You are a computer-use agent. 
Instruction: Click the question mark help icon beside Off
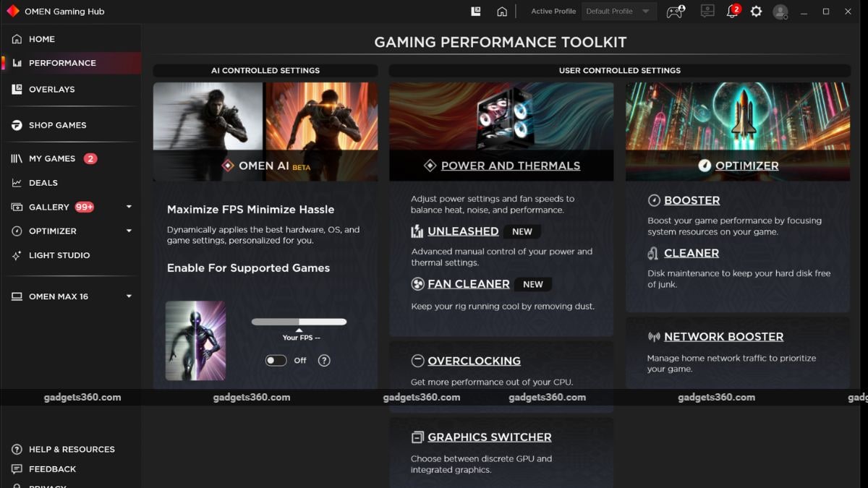[324, 360]
